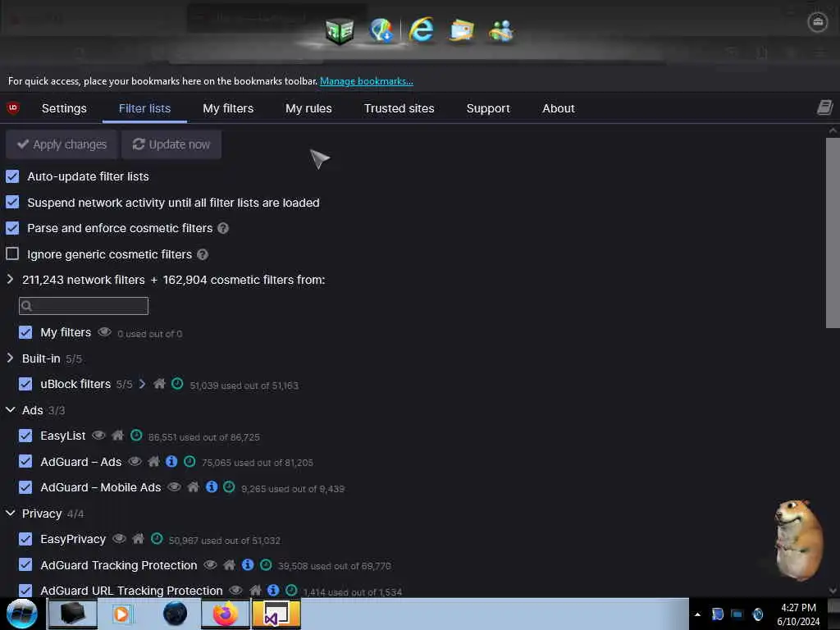The width and height of the screenshot is (840, 630).
Task: Click AdGuard URL Tracking Protection info icon
Action: coord(273,591)
